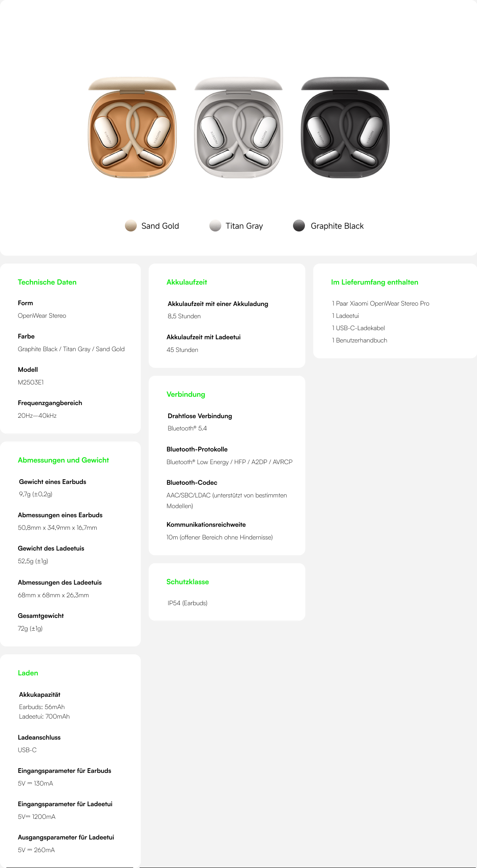Click the 1 Paar Xiaomi OpenWear Stereo Pro item
This screenshot has width=477, height=868.
coord(381,304)
